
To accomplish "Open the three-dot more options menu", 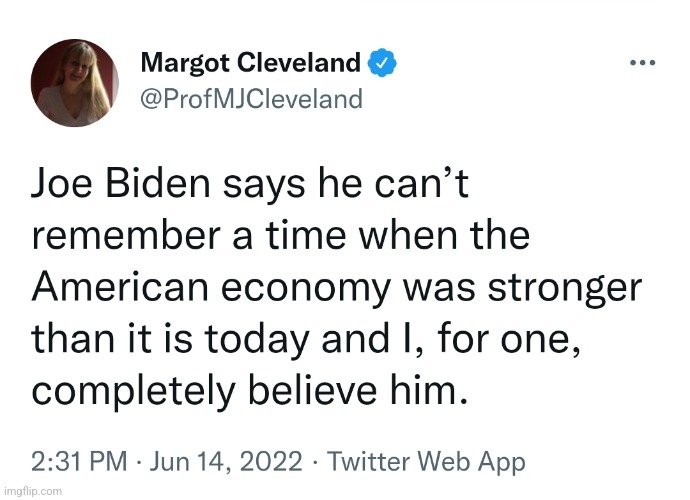I will 641,62.
